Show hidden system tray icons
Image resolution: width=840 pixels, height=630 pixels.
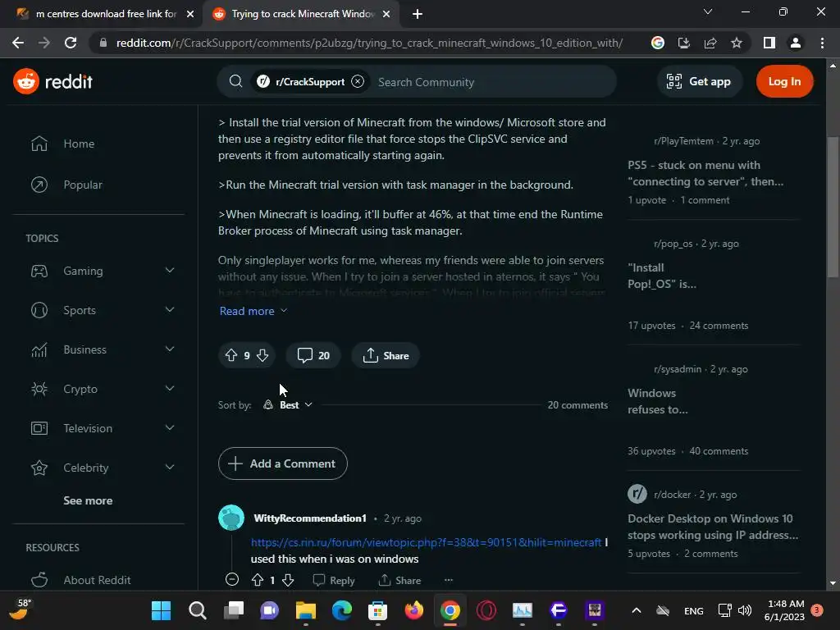(x=637, y=610)
